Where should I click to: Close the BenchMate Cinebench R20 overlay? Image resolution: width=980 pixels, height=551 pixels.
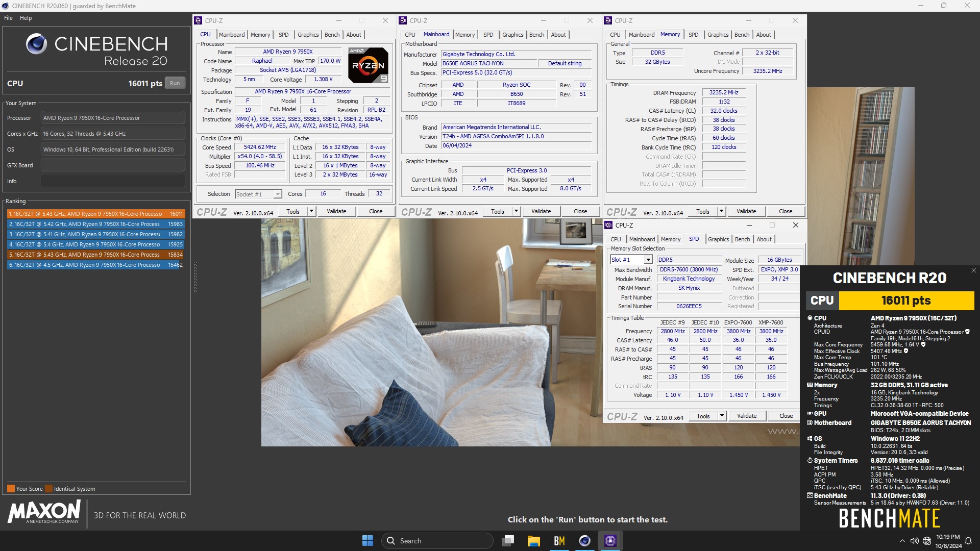point(973,270)
